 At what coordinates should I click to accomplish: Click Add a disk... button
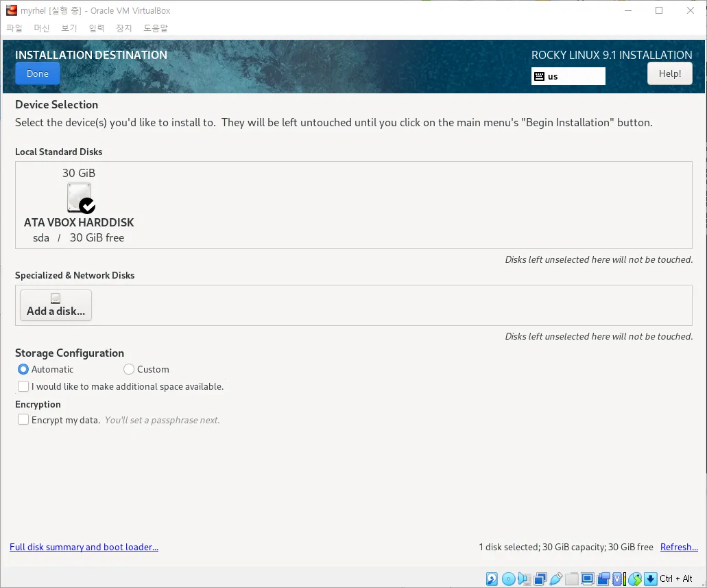(56, 305)
